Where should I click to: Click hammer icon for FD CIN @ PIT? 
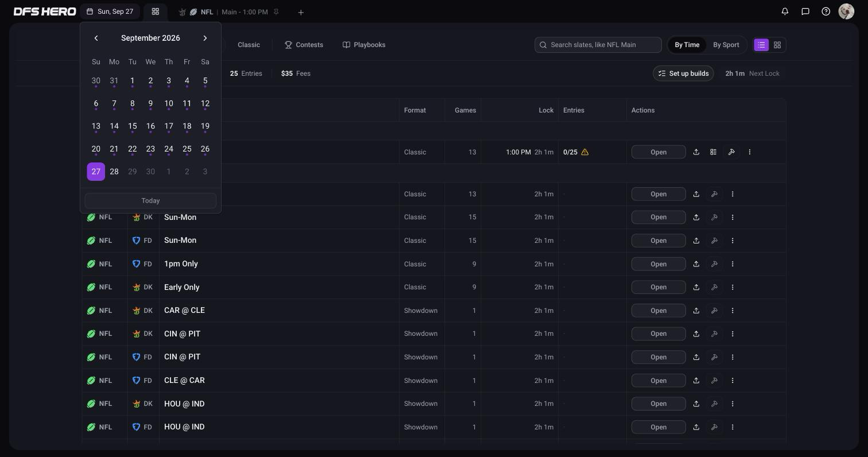tap(714, 357)
